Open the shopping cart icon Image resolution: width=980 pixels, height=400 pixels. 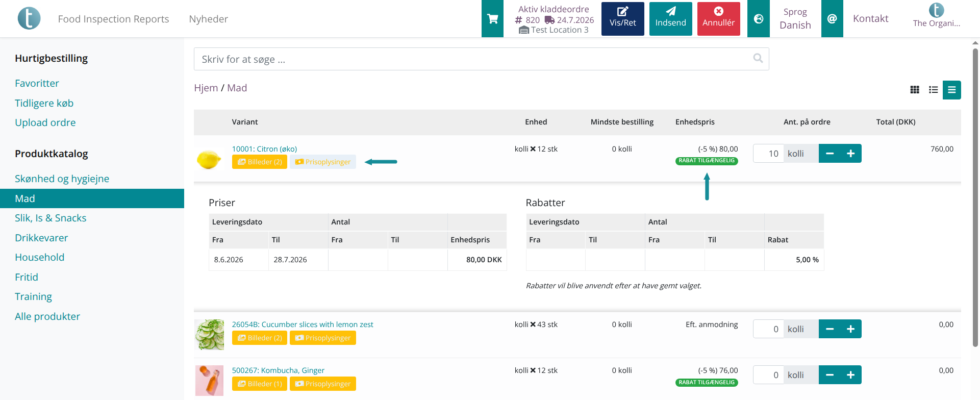pyautogui.click(x=492, y=19)
